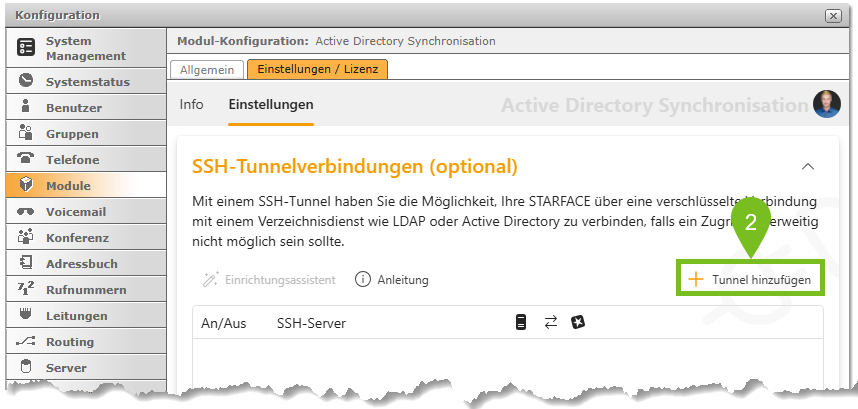Go to Benutzer section
The height and width of the screenshot is (409, 858).
click(x=86, y=107)
